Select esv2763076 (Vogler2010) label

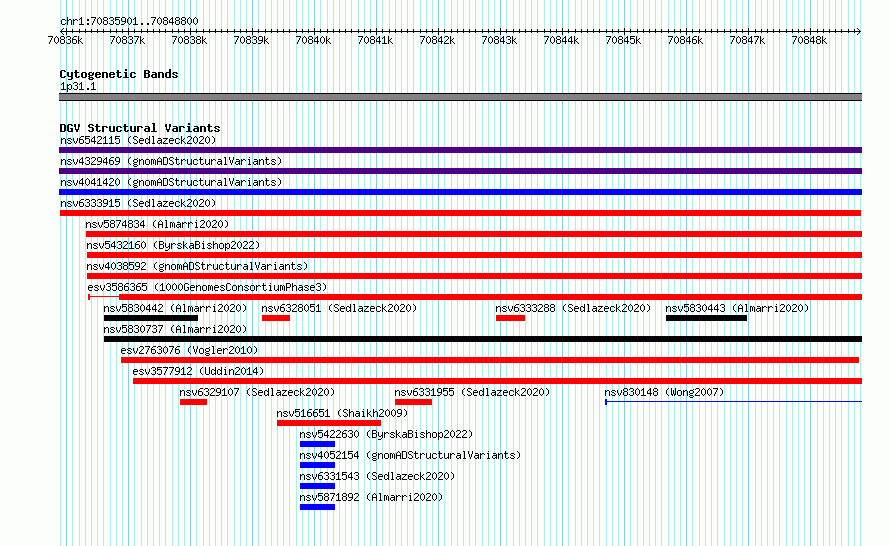tap(189, 350)
